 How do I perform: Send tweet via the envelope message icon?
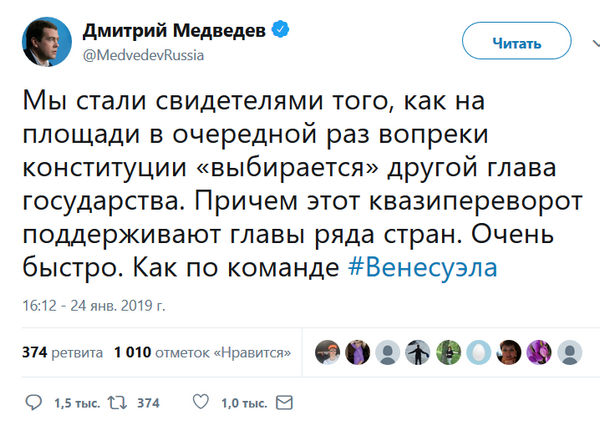[284, 403]
